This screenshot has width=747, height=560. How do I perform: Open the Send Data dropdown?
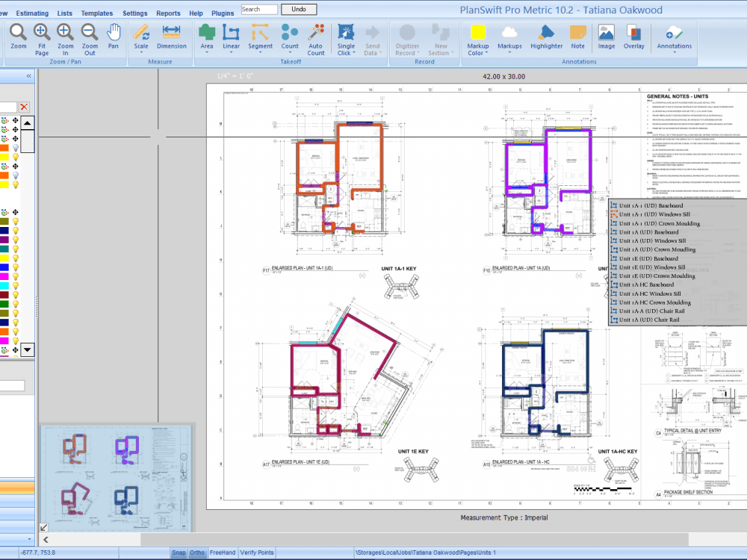coord(380,53)
